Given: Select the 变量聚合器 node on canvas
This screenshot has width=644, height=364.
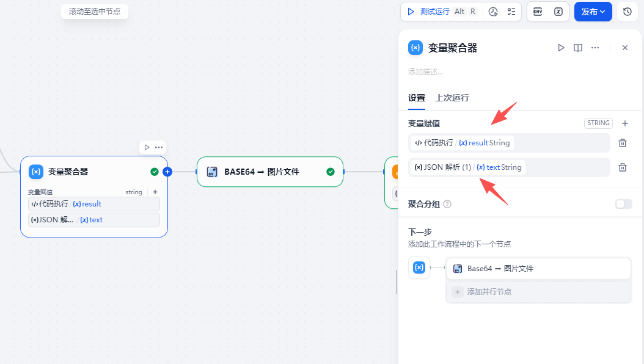Looking at the screenshot, I should (94, 197).
